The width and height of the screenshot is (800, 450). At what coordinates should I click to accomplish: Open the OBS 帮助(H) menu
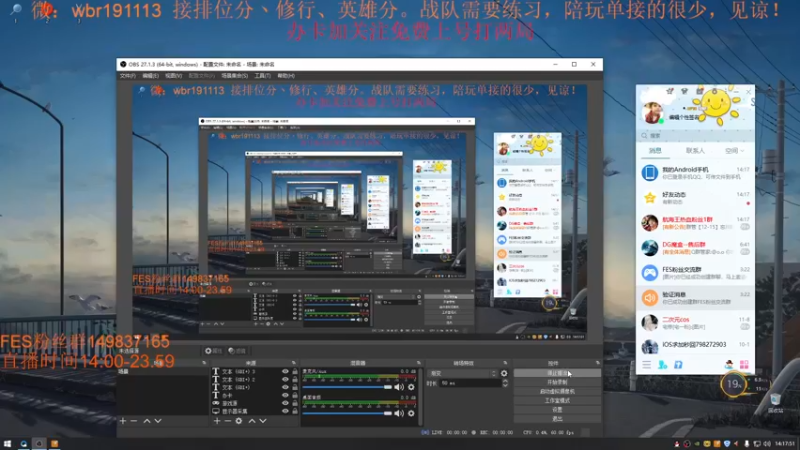click(x=286, y=76)
